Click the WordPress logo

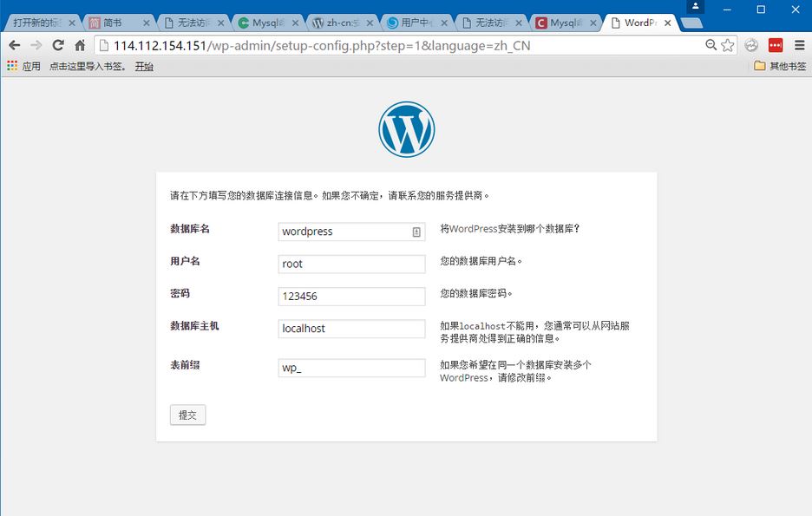coord(407,129)
